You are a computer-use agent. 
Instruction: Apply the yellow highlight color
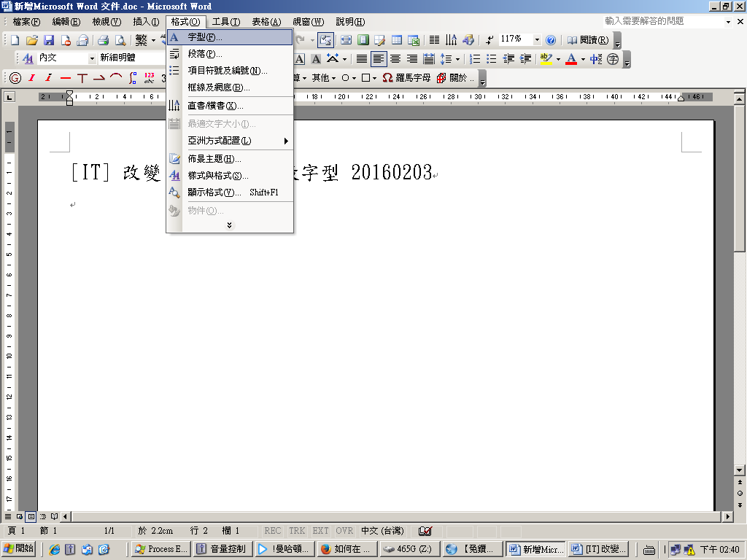point(546,59)
